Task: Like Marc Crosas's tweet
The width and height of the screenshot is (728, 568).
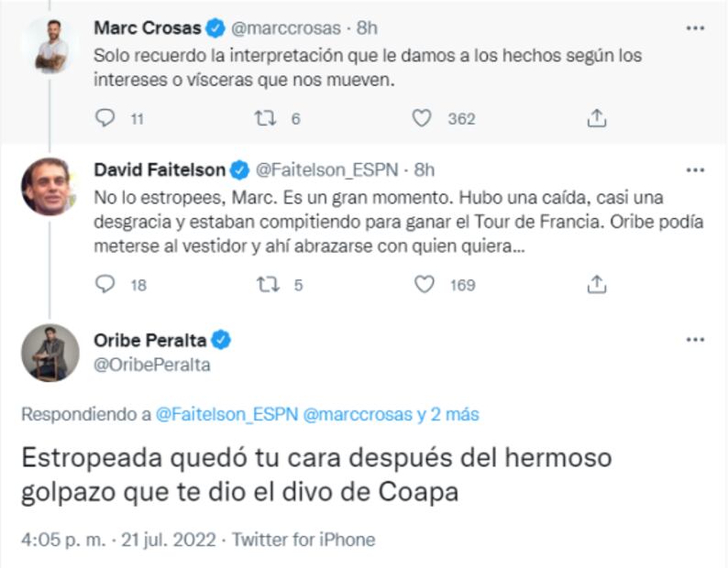Action: pyautogui.click(x=422, y=118)
